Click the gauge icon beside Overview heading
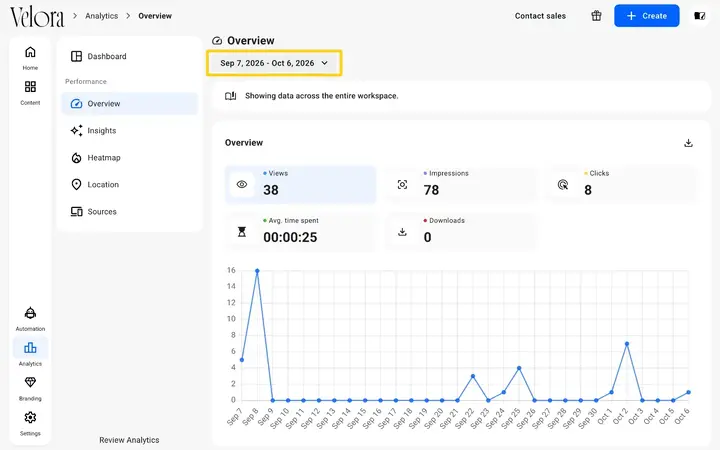 coord(217,41)
